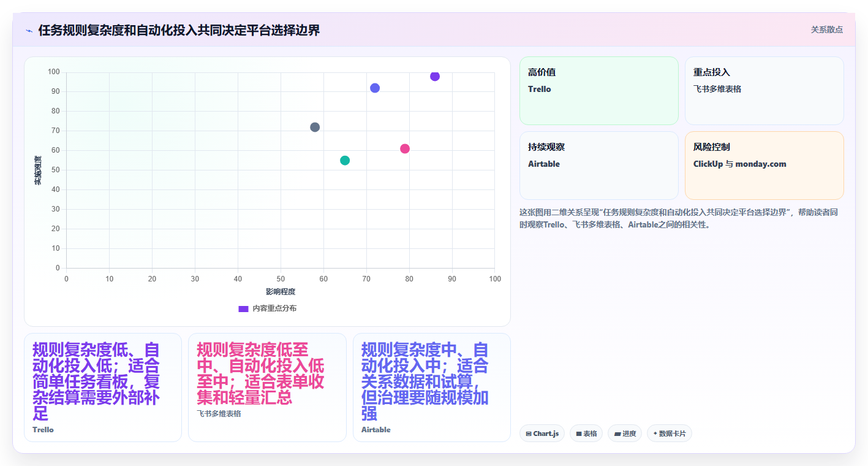Image resolution: width=868 pixels, height=466 pixels.
Task: Click the 实施难度 y-axis title
Action: click(x=37, y=170)
